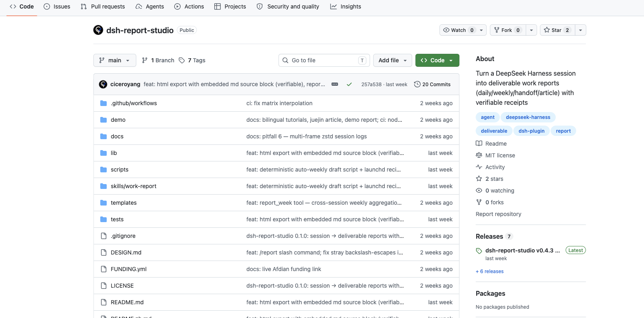The height and width of the screenshot is (318, 644).
Task: Open the Watch notifications dropdown
Action: [x=463, y=30]
